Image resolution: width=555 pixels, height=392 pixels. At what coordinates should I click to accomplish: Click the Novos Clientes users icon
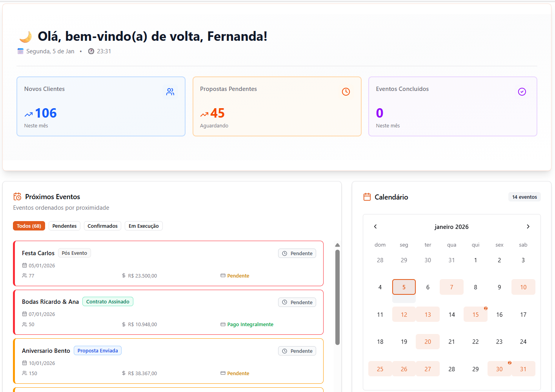pyautogui.click(x=170, y=92)
